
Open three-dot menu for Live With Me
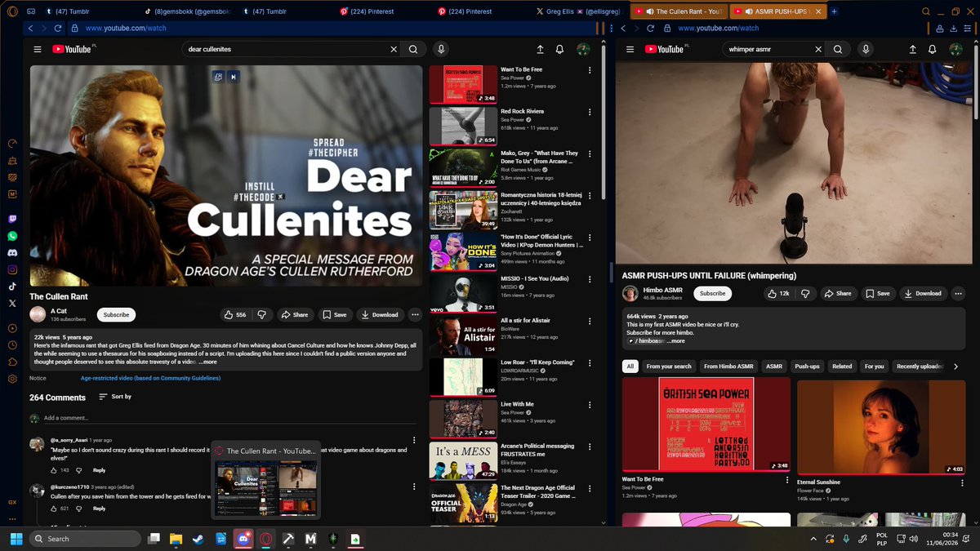pyautogui.click(x=590, y=406)
